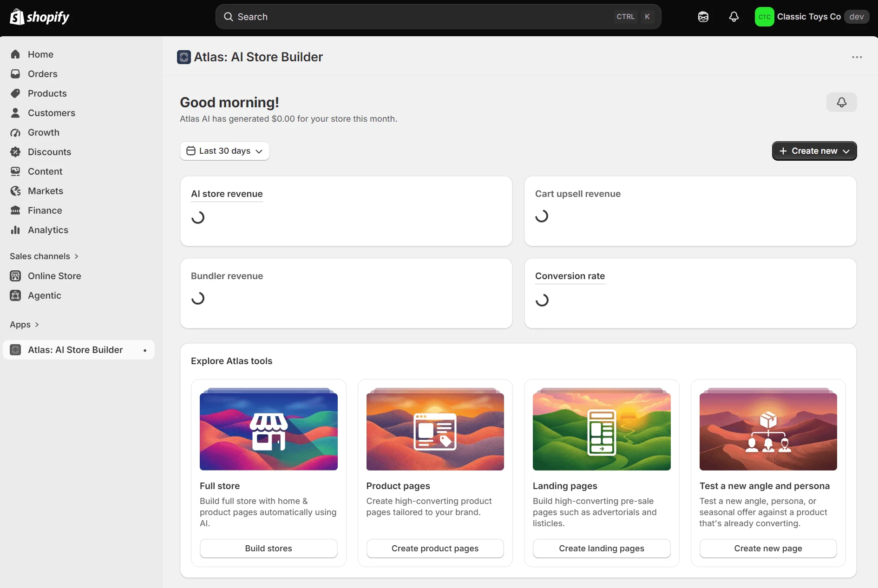This screenshot has width=878, height=588.
Task: Click the Agentic channel icon
Action: click(15, 295)
